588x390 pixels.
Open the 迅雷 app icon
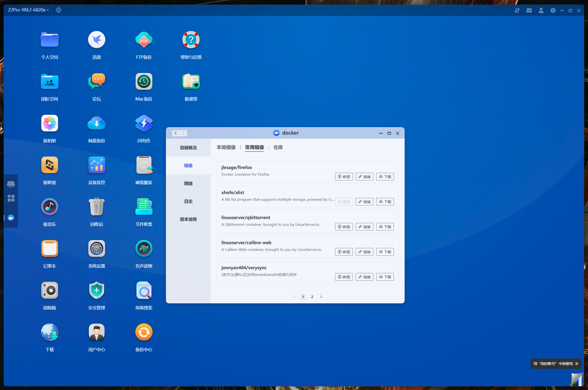[x=96, y=40]
